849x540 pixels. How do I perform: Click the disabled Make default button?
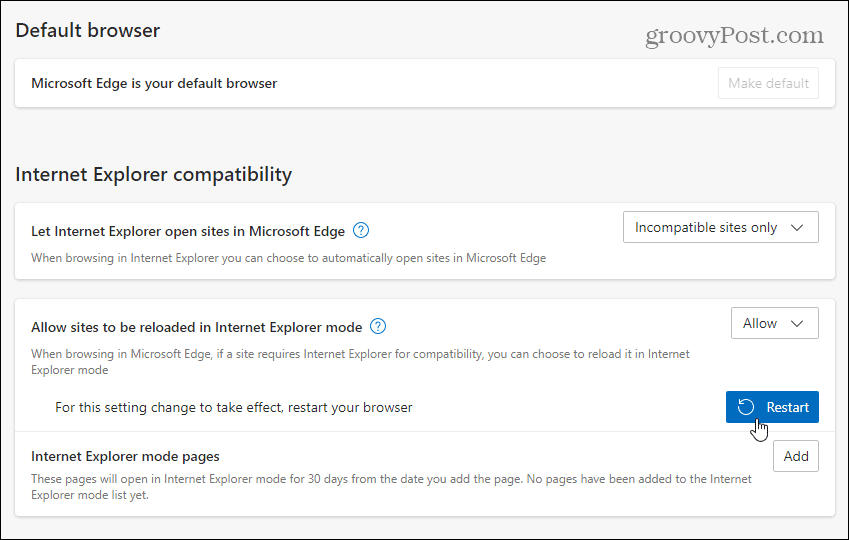coord(768,83)
